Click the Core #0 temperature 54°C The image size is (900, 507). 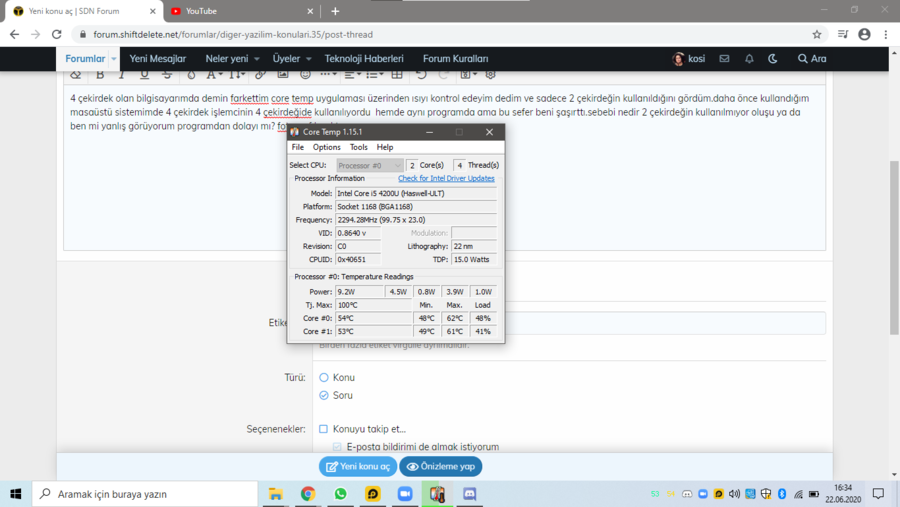[x=373, y=318]
